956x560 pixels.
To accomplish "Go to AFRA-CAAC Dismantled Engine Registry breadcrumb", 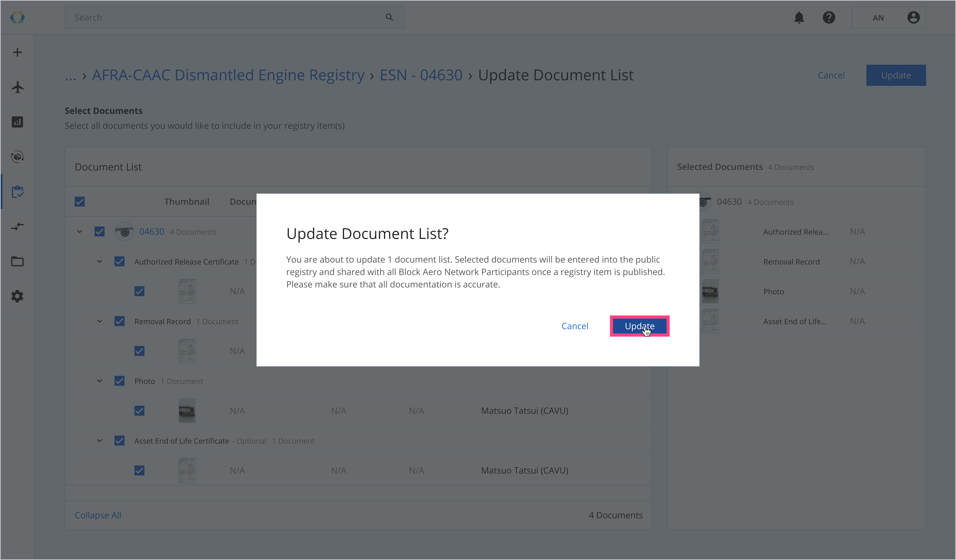I will [228, 75].
